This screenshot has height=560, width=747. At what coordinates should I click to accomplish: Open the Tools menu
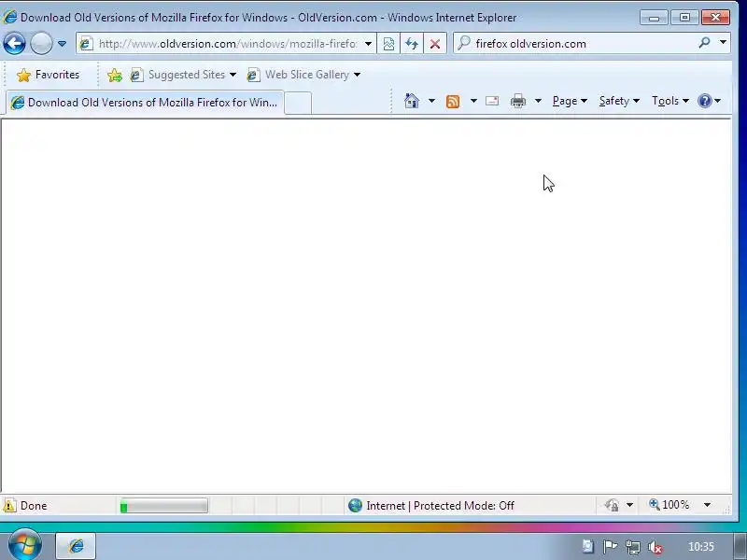tap(670, 101)
